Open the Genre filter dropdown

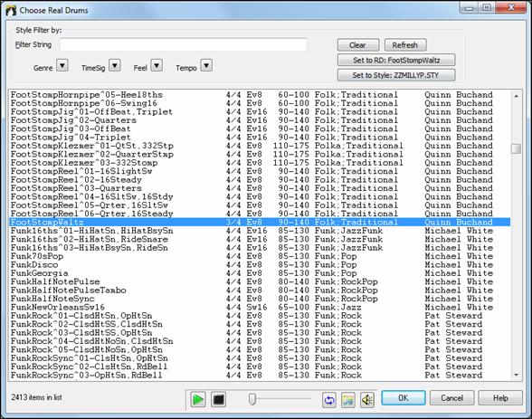[x=62, y=65]
